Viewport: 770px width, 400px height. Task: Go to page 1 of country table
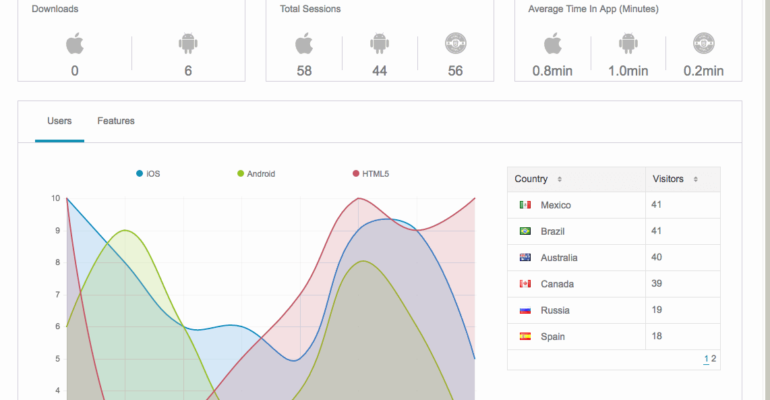[706, 359]
